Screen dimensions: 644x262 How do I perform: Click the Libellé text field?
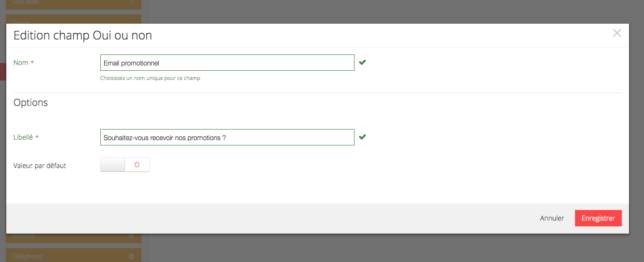tap(227, 137)
